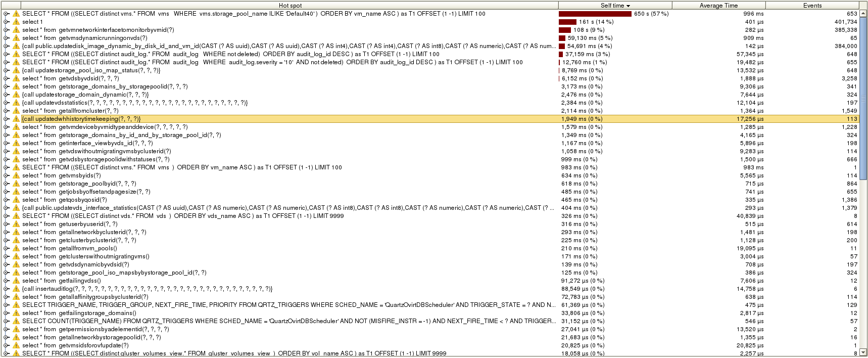Click warning icon for insertauditlog call
868x358 pixels.
(16, 289)
